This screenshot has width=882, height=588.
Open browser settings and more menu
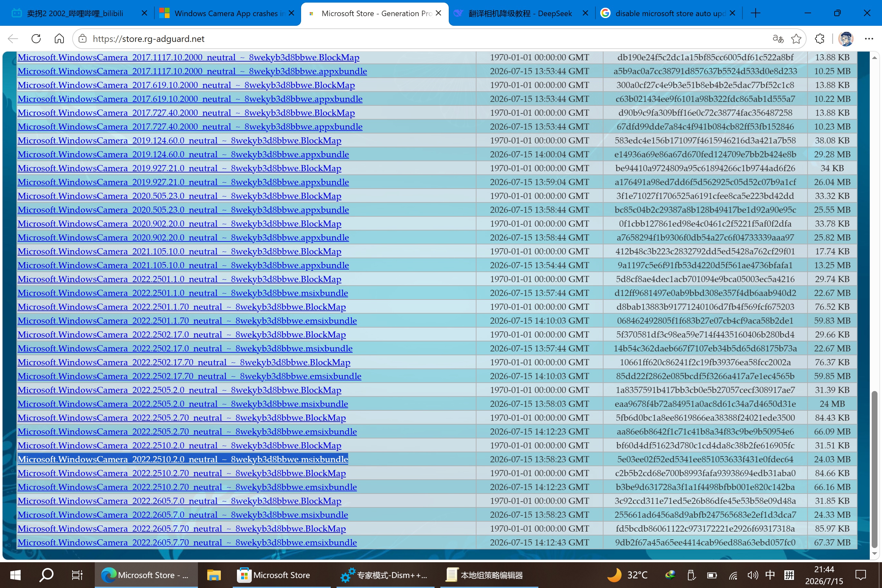[x=869, y=39]
